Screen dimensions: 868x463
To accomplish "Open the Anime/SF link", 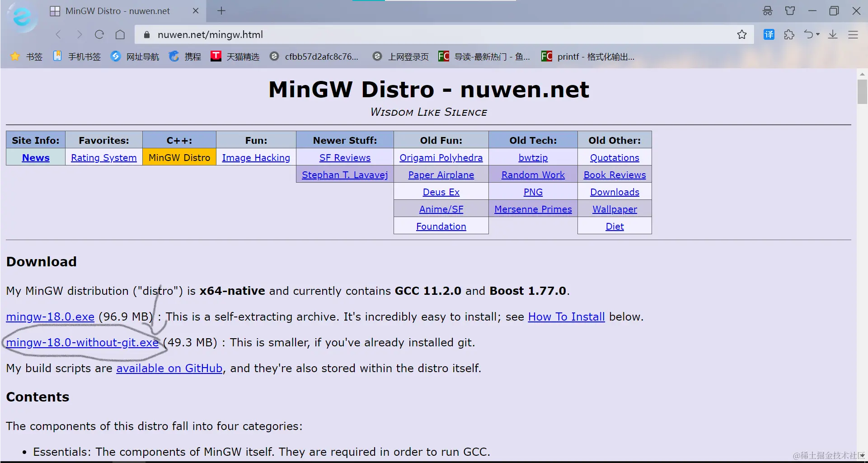I will [441, 209].
